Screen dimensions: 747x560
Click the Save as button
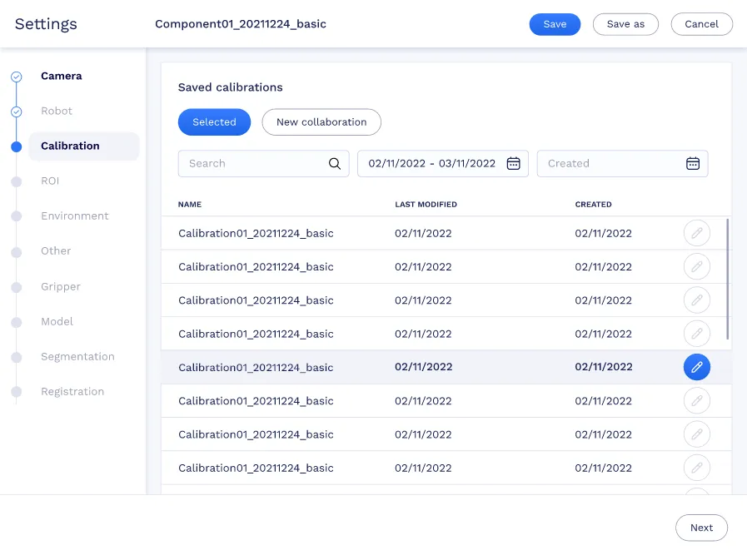click(625, 24)
